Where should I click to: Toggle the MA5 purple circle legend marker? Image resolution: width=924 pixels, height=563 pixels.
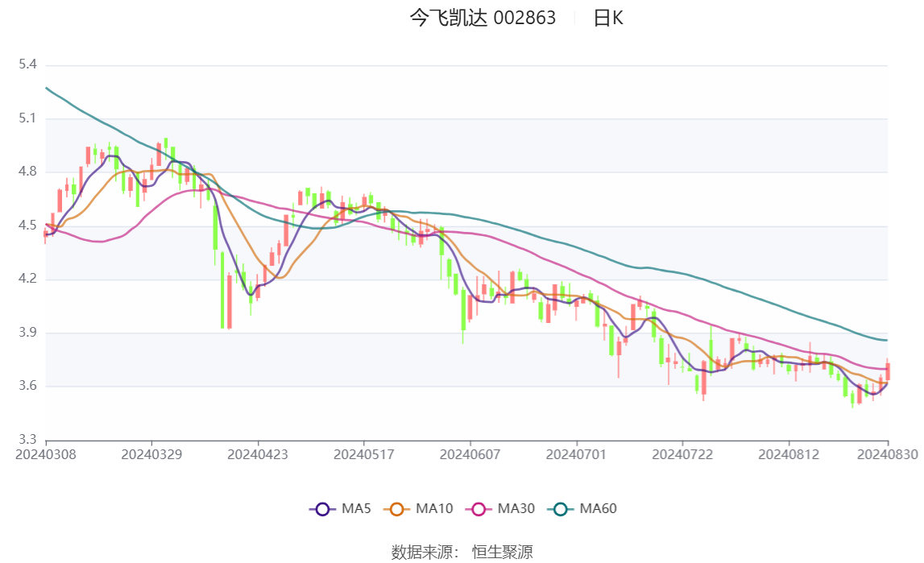(322, 509)
